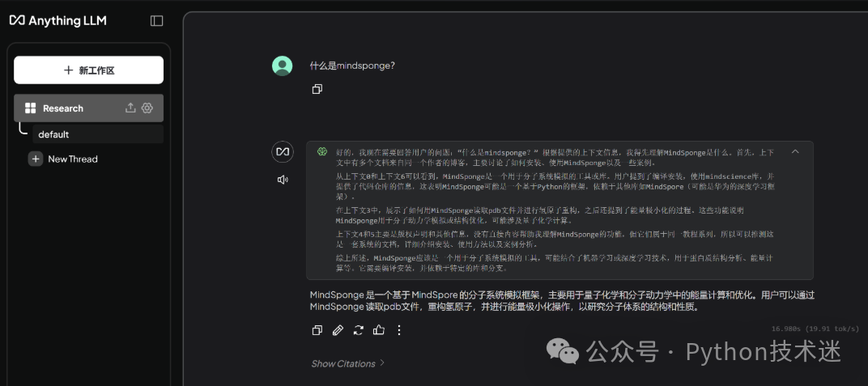The width and height of the screenshot is (868, 386).
Task: Regenerate the assistant response
Action: (358, 330)
